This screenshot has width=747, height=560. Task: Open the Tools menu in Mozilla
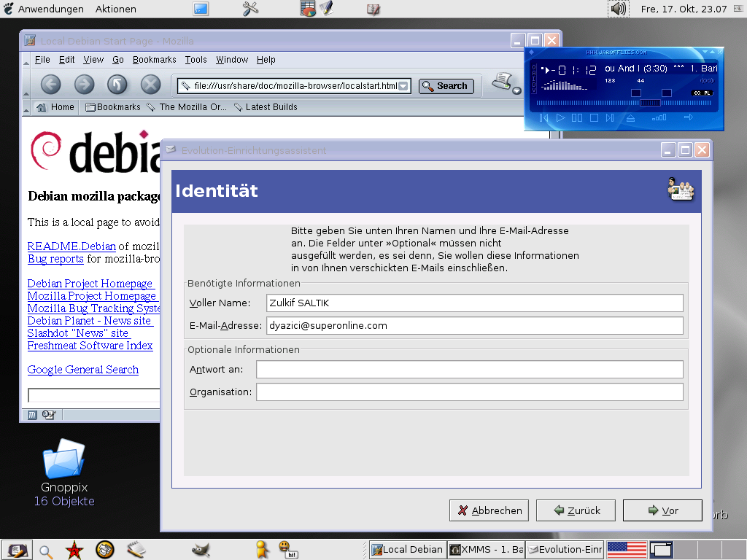click(x=196, y=60)
